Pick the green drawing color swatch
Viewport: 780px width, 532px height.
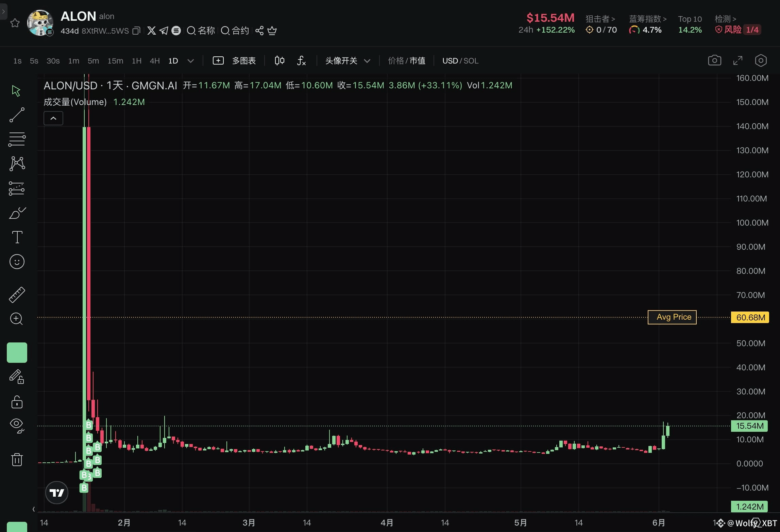17,352
